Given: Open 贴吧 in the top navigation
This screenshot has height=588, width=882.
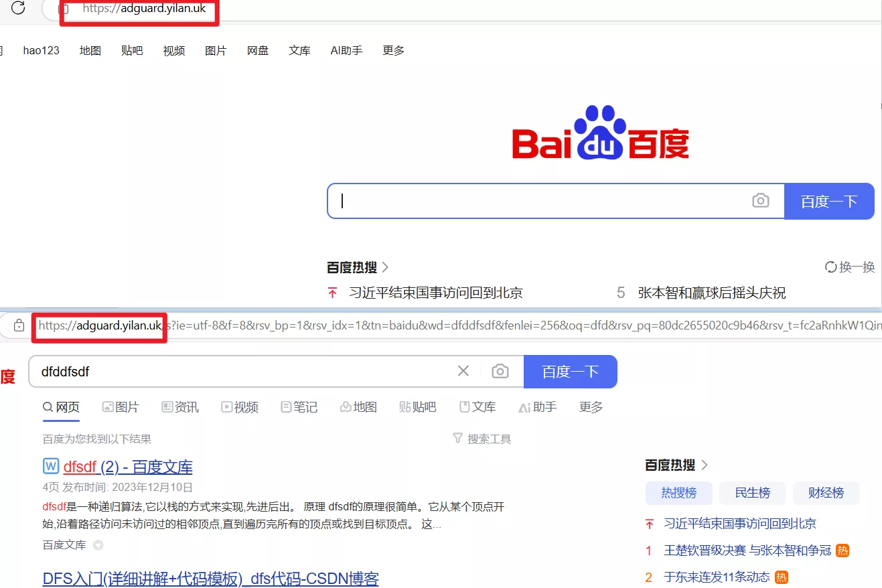Looking at the screenshot, I should point(132,50).
